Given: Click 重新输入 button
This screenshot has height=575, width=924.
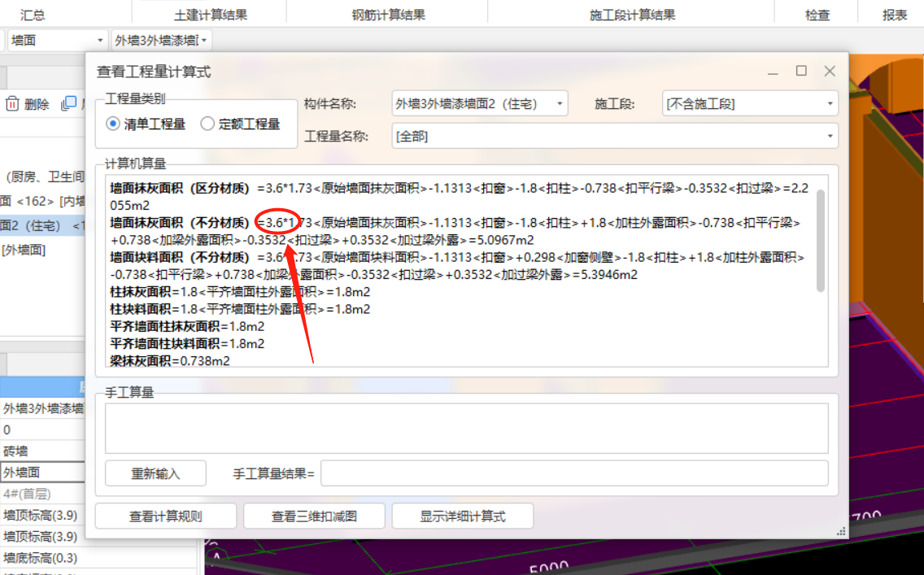Looking at the screenshot, I should pyautogui.click(x=155, y=473).
